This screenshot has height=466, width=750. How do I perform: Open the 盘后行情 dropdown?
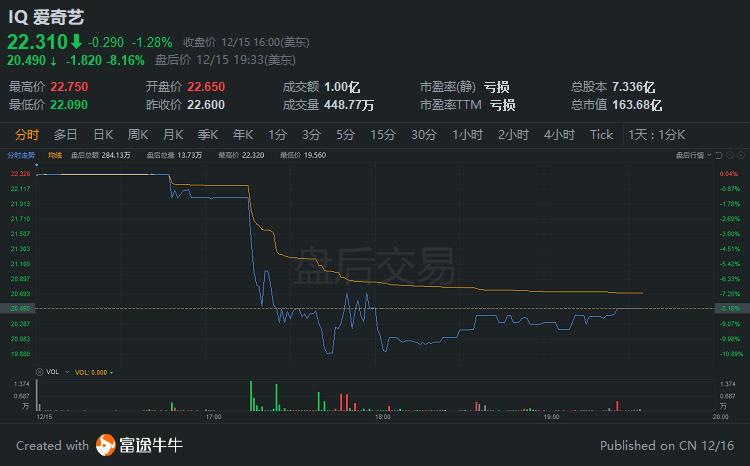pyautogui.click(x=693, y=155)
